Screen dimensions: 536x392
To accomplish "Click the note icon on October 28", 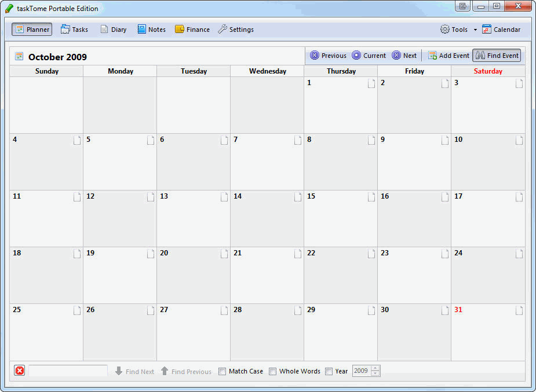I will (x=298, y=310).
